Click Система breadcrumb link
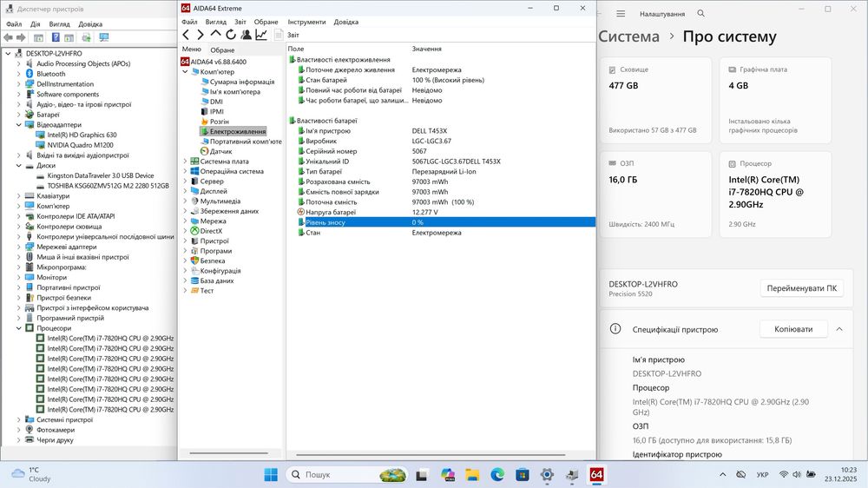 (x=628, y=36)
